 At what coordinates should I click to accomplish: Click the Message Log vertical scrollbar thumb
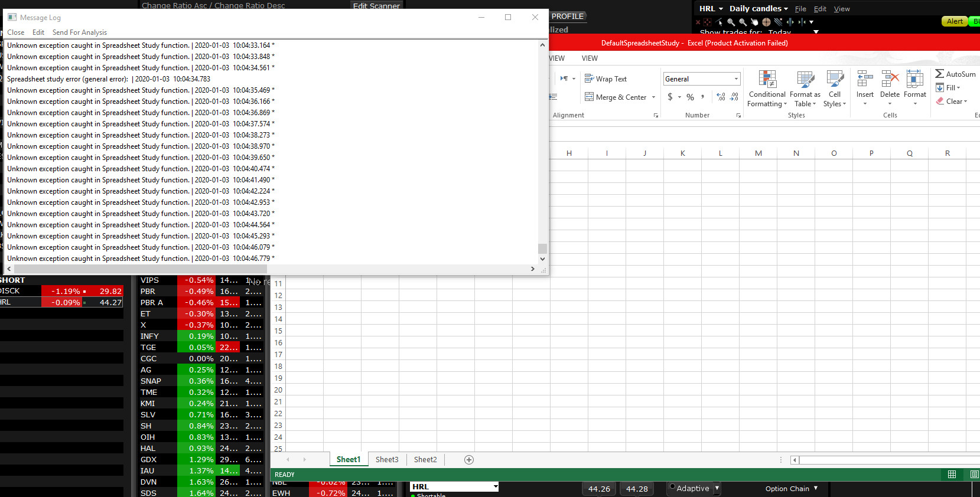(542, 248)
